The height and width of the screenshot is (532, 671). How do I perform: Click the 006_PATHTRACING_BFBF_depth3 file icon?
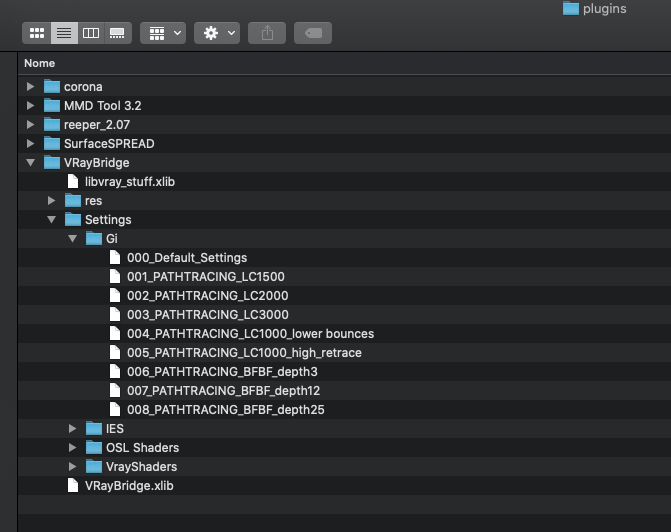point(115,372)
